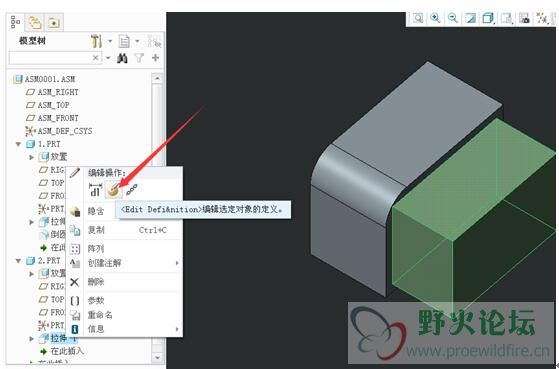The image size is (559, 369).
Task: Click the refit view icon in graphics toolbar
Action: click(x=418, y=18)
